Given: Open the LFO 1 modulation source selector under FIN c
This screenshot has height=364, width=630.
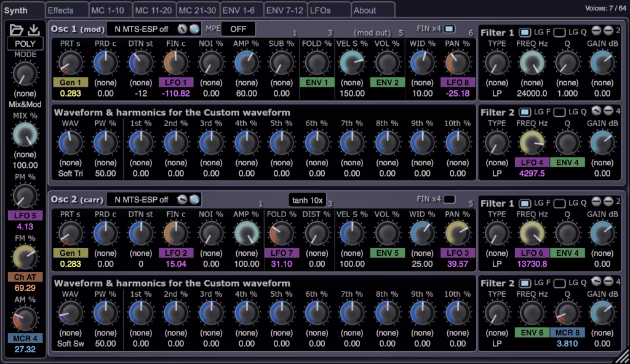Looking at the screenshot, I should pos(175,82).
